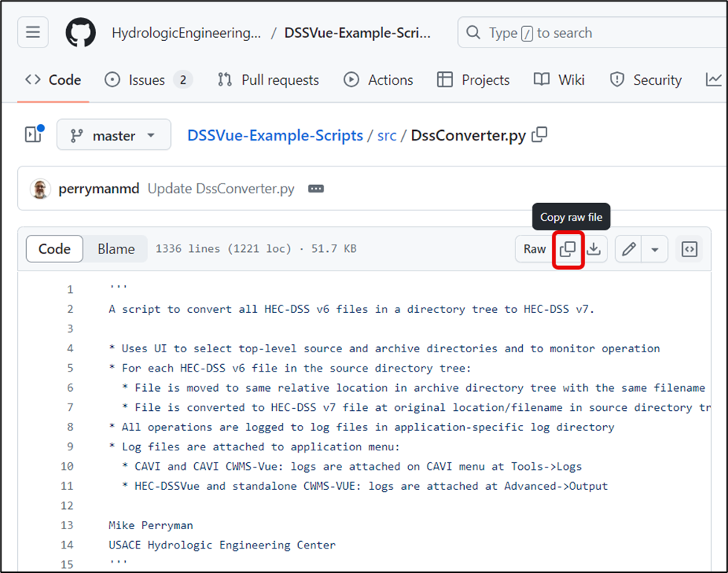The height and width of the screenshot is (573, 728).
Task: Open the Wiki tab
Action: tap(559, 80)
